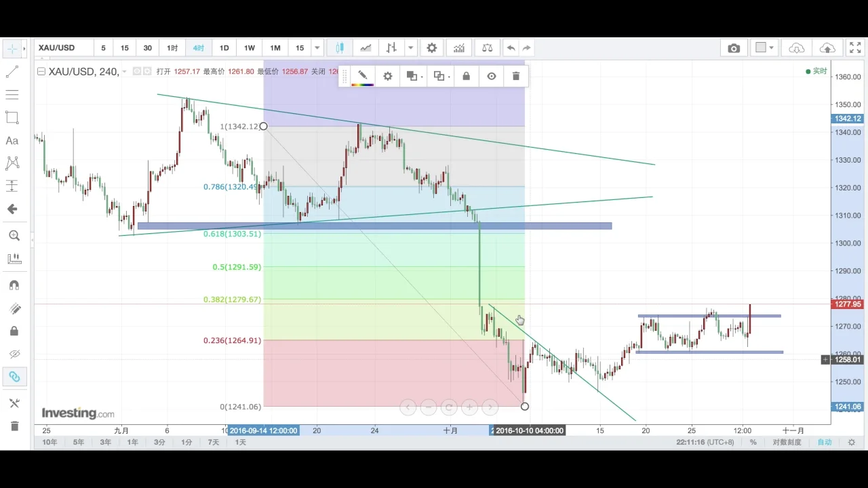Select the Aa text annotation tool
Viewport: 868px width, 488px height.
(x=12, y=140)
